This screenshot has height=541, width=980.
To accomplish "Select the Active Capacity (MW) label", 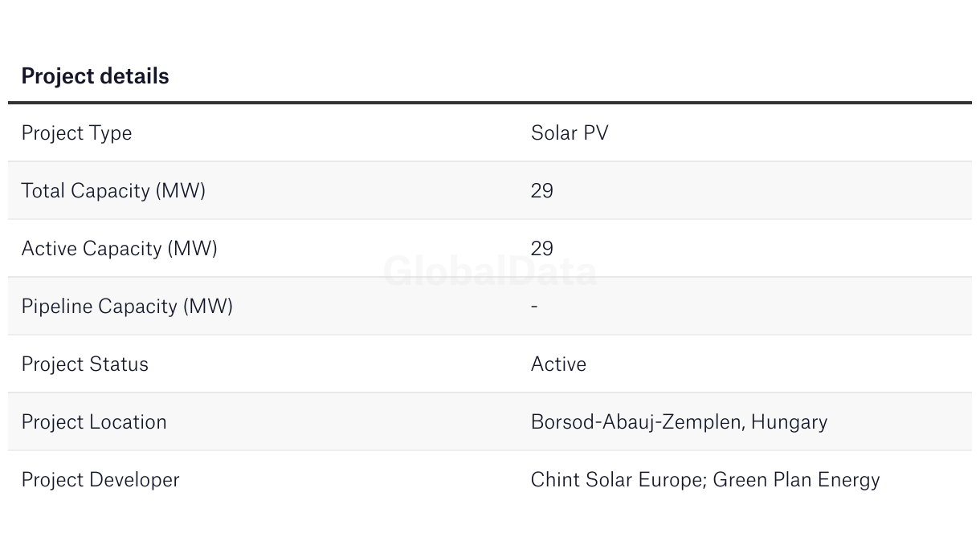I will point(119,249).
